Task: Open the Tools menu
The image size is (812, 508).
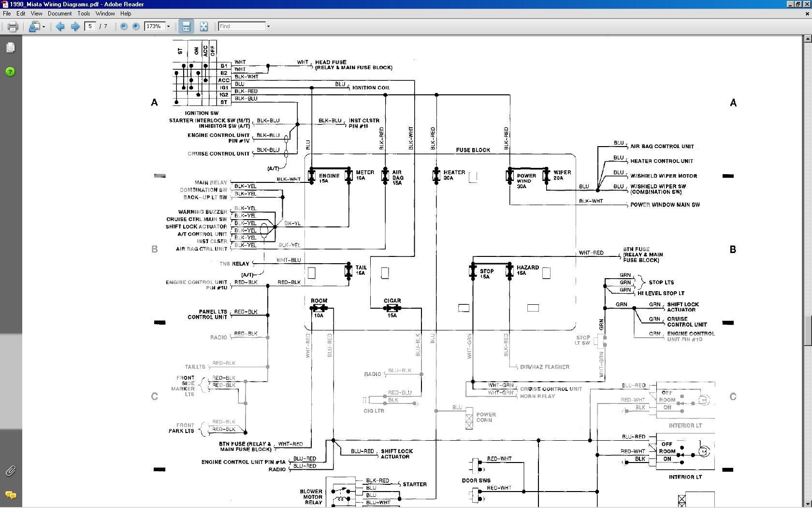Action: coord(84,14)
